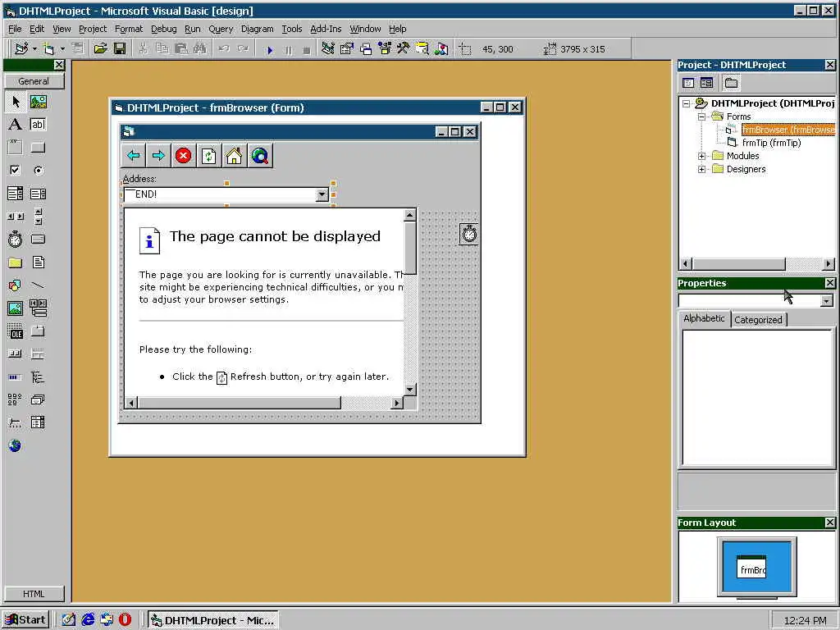Open the Add-Ins menu
This screenshot has width=840, height=630.
(x=326, y=29)
